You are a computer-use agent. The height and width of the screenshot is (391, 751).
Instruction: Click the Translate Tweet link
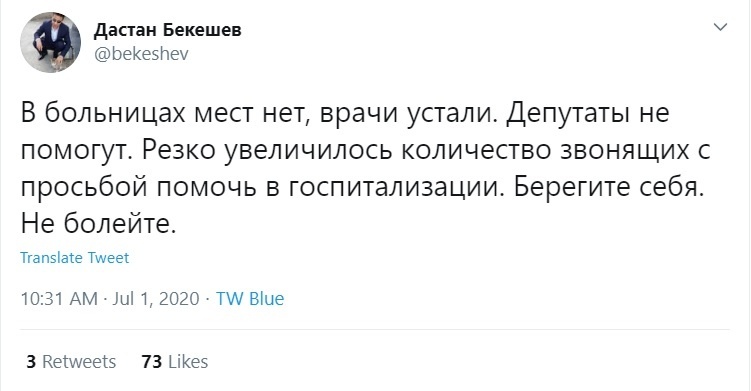75,258
